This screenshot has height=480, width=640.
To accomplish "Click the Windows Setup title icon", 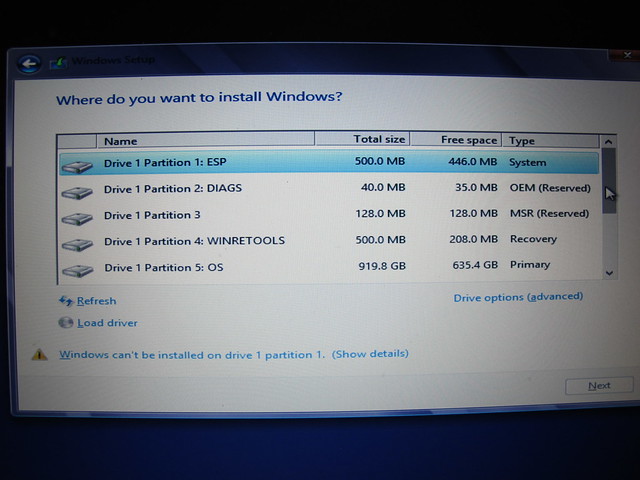I will point(58,63).
